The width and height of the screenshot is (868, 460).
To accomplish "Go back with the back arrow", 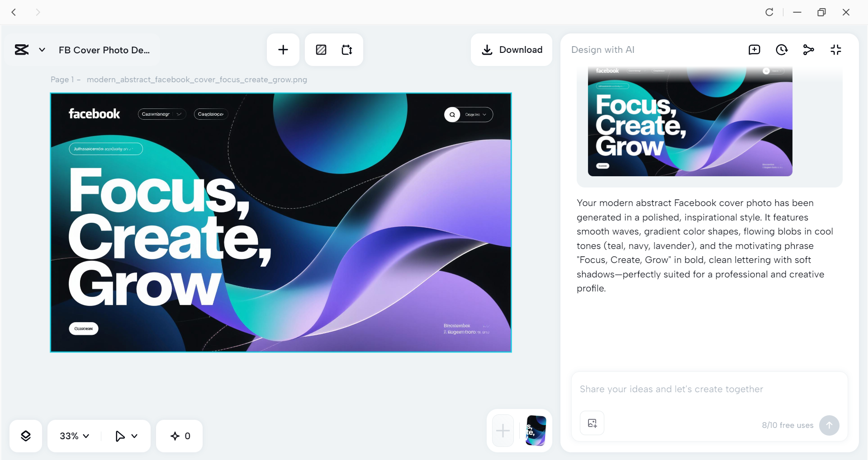I will 14,12.
